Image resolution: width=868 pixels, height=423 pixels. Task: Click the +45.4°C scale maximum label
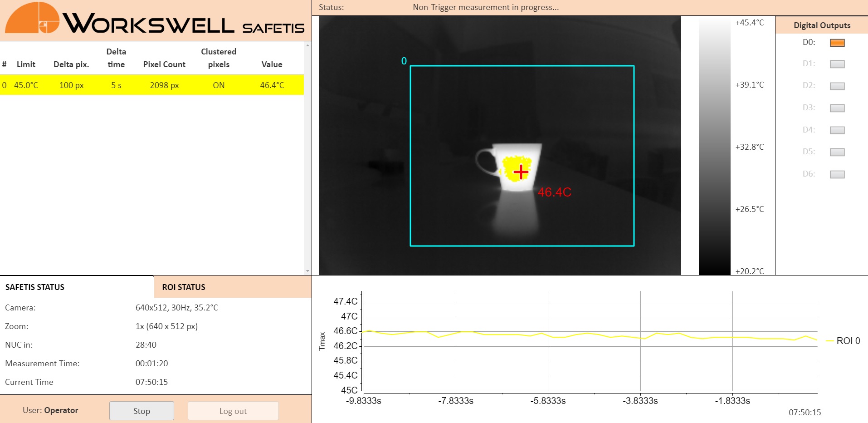coord(750,23)
